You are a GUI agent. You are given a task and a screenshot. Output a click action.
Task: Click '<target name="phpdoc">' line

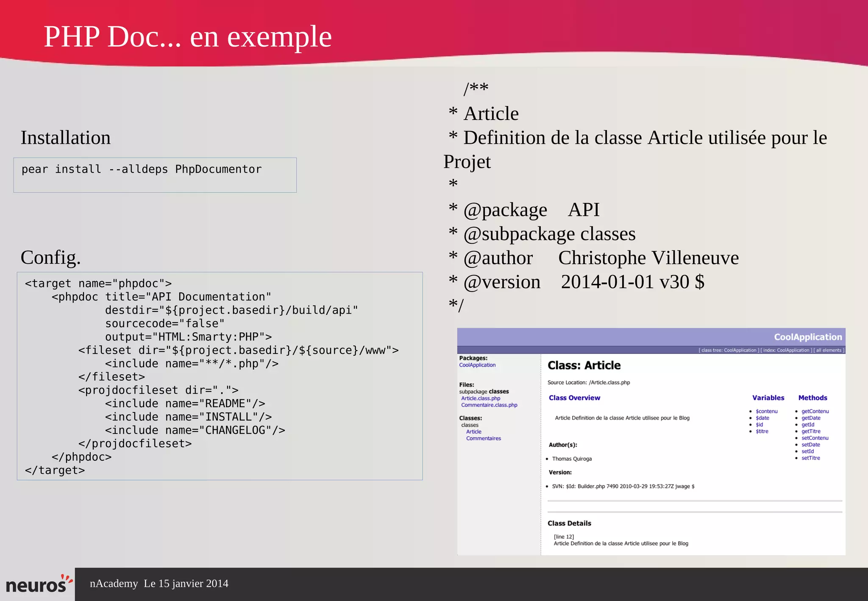[98, 284]
